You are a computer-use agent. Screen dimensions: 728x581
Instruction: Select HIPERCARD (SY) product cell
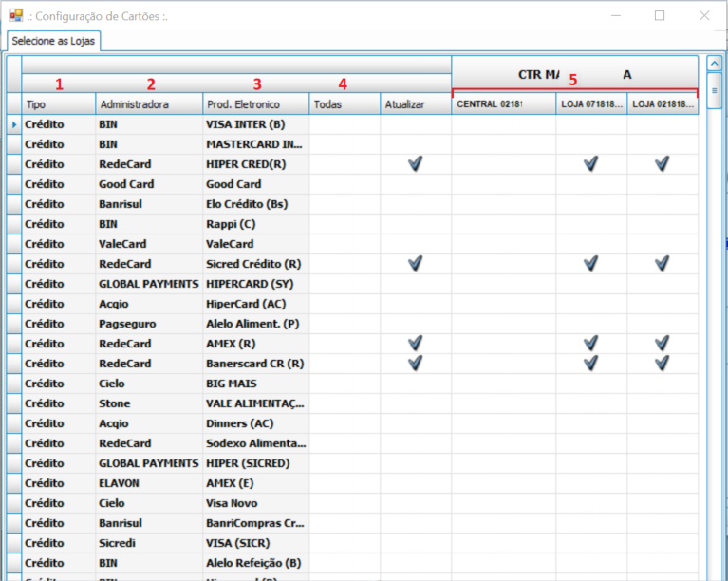pyautogui.click(x=256, y=284)
